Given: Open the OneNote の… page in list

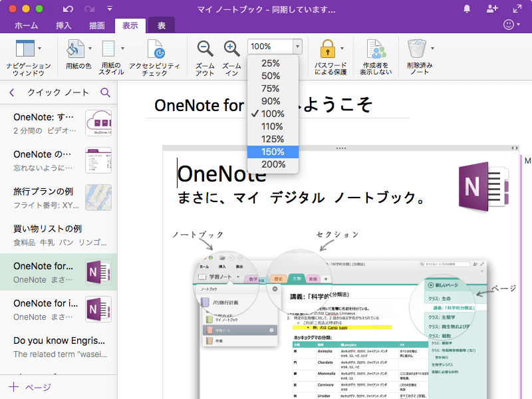Looking at the screenshot, I should click(x=59, y=160).
